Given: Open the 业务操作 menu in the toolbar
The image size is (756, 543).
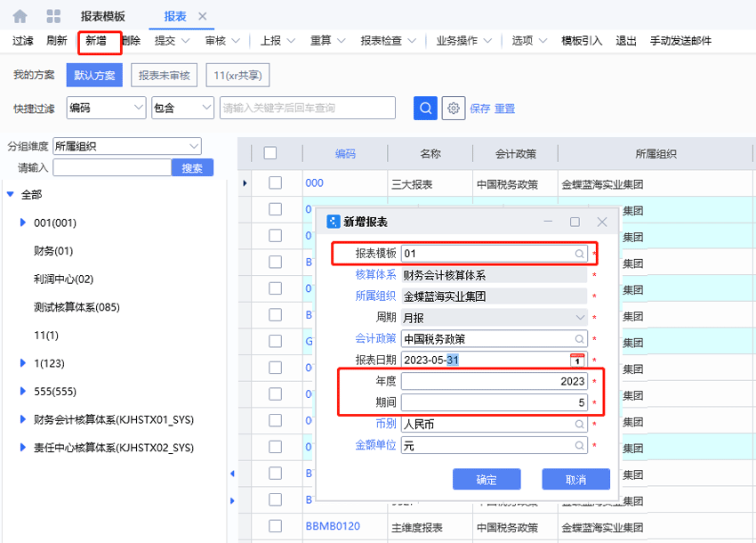Looking at the screenshot, I should pyautogui.click(x=456, y=40).
